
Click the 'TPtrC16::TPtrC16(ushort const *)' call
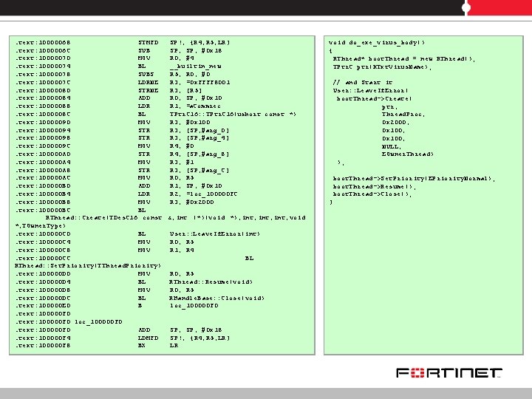233,115
